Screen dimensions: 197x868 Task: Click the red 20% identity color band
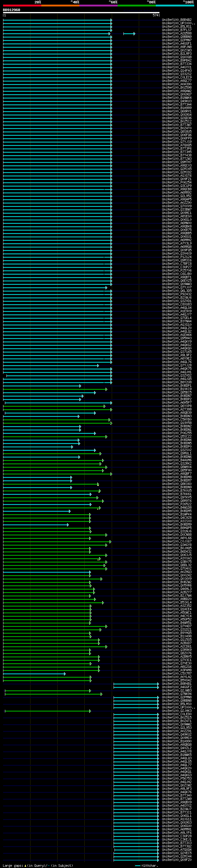[x=22, y=6]
